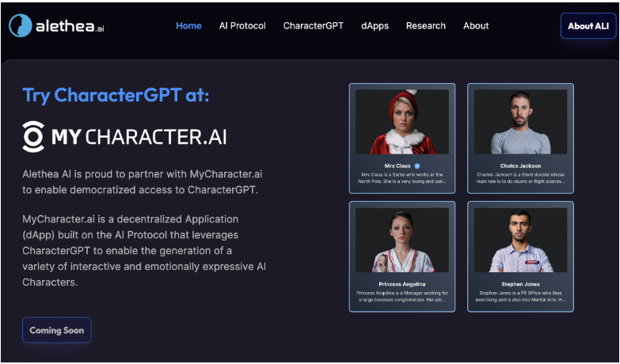Click the verified badge beside Mrs Claus
The width and height of the screenshot is (620, 364).
coord(417,166)
